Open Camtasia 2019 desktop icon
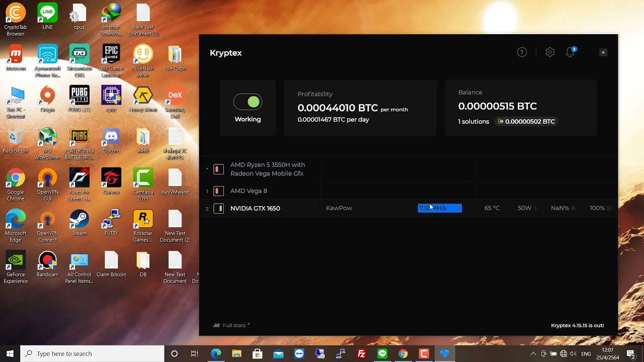This screenshot has height=362, width=644. [143, 185]
